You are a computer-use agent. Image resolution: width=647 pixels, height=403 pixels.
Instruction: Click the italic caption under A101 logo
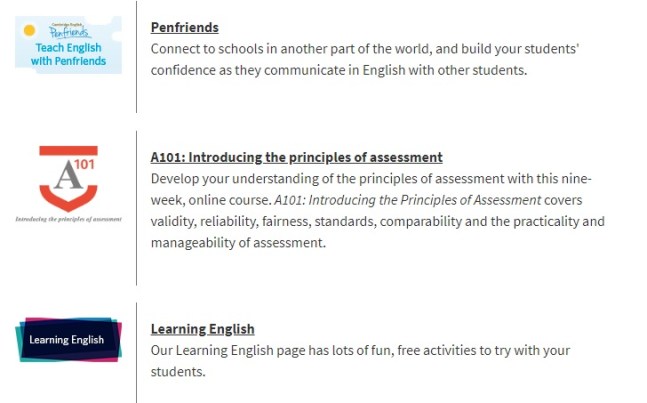coord(68,217)
